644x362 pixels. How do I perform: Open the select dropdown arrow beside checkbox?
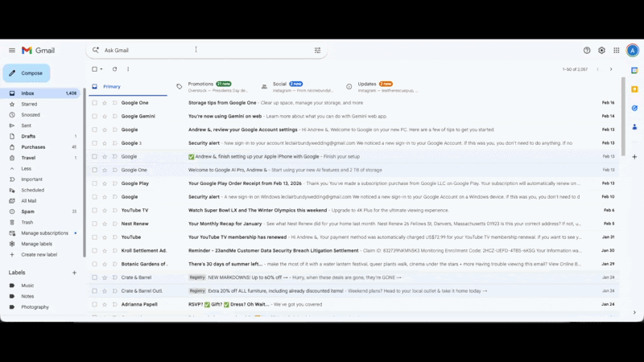click(101, 69)
